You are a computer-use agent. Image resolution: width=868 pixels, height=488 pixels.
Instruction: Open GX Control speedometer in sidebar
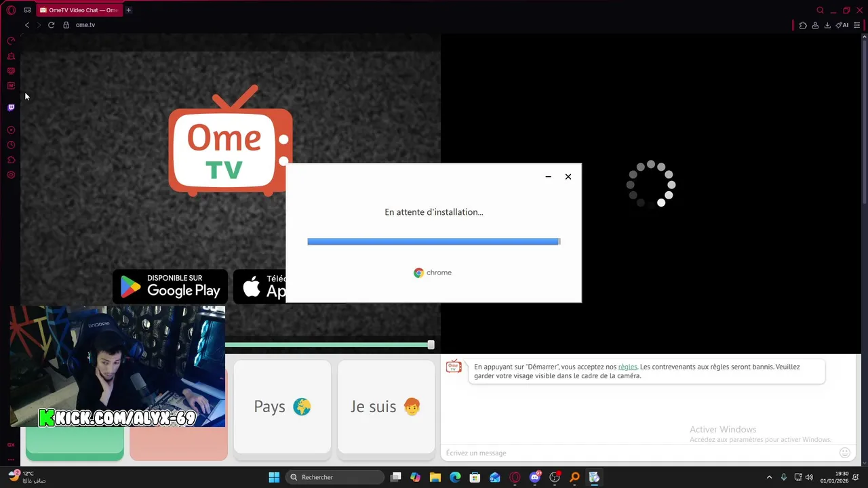[11, 41]
